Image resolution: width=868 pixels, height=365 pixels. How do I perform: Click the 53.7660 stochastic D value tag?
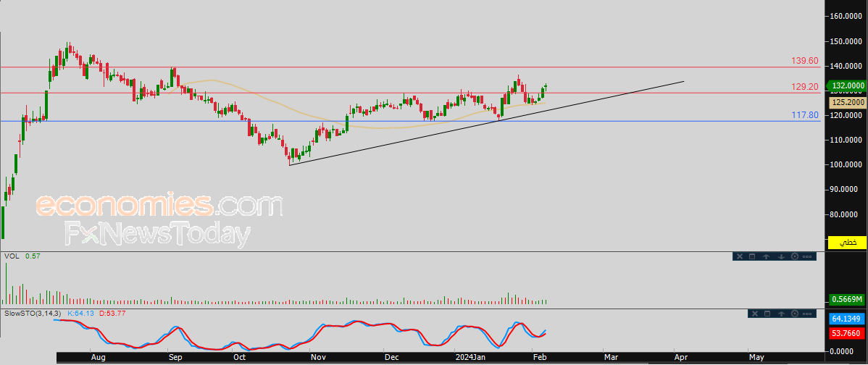tap(847, 333)
